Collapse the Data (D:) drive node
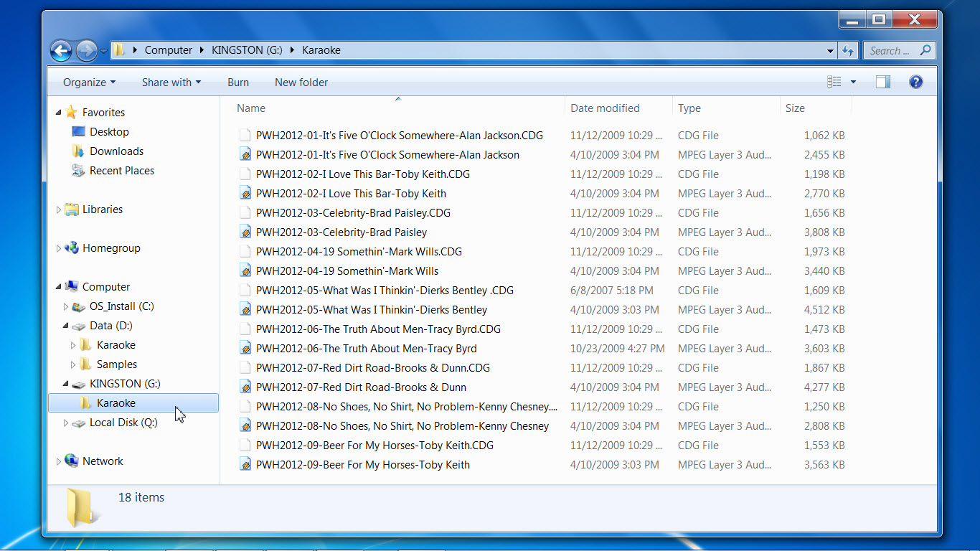 click(66, 326)
